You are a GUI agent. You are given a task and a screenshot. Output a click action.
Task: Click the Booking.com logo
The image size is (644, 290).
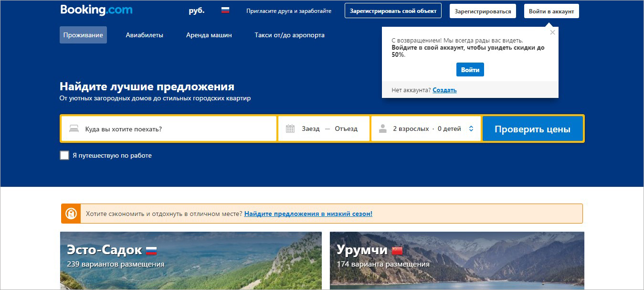96,10
